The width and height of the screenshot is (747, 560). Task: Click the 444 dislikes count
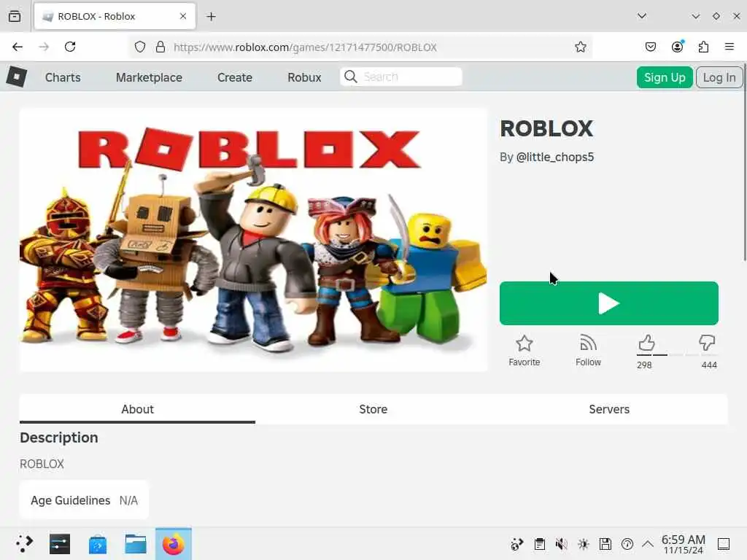pos(709,365)
